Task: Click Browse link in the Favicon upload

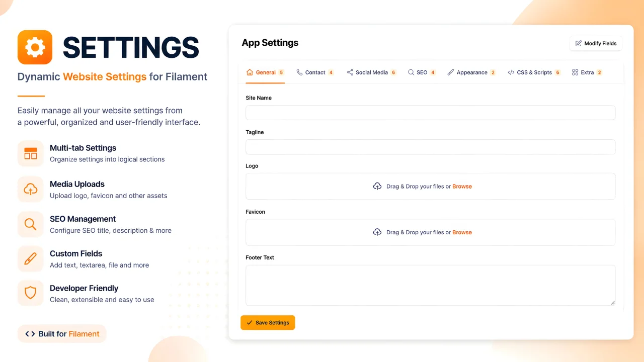Action: pyautogui.click(x=462, y=232)
